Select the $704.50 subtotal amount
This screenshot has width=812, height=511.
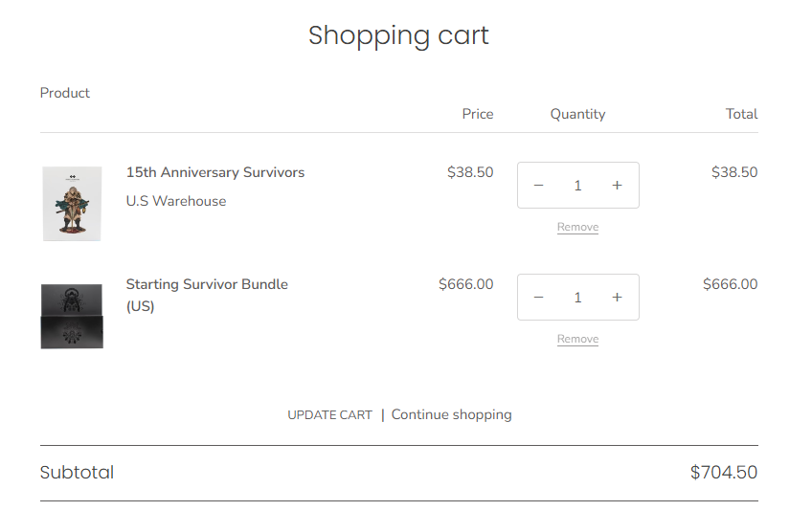point(723,473)
